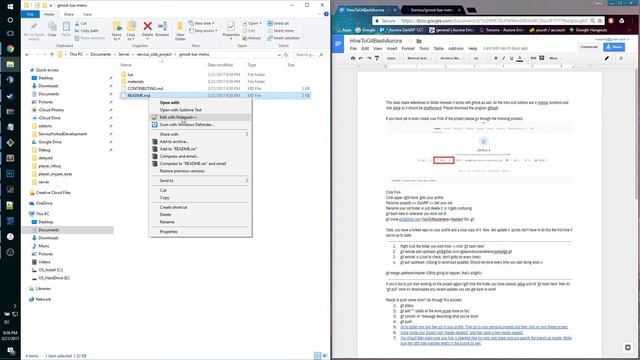640x360 pixels.
Task: Select the CONTRIBUTING.md file
Action: coord(145,89)
